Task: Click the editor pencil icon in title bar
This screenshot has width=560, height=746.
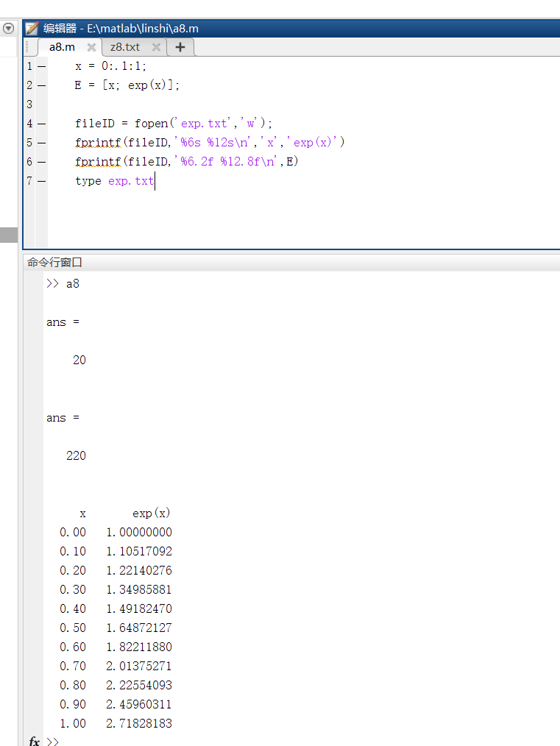Action: tap(32, 29)
